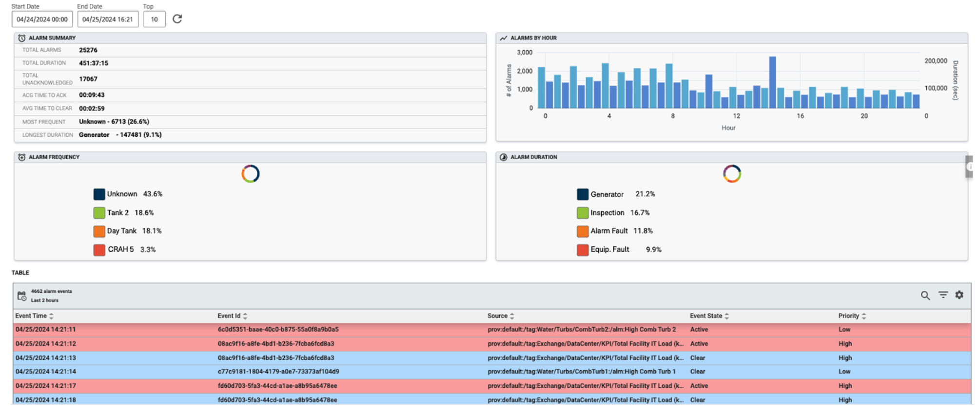Screen dimensions: 980x418
Task: Click the Equip. Fault legend color swatch
Action: click(583, 250)
